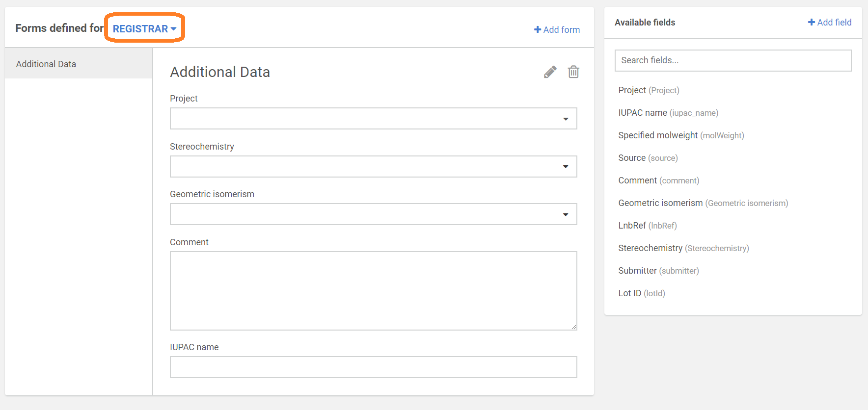Click inside the Comment text area

[x=373, y=291]
